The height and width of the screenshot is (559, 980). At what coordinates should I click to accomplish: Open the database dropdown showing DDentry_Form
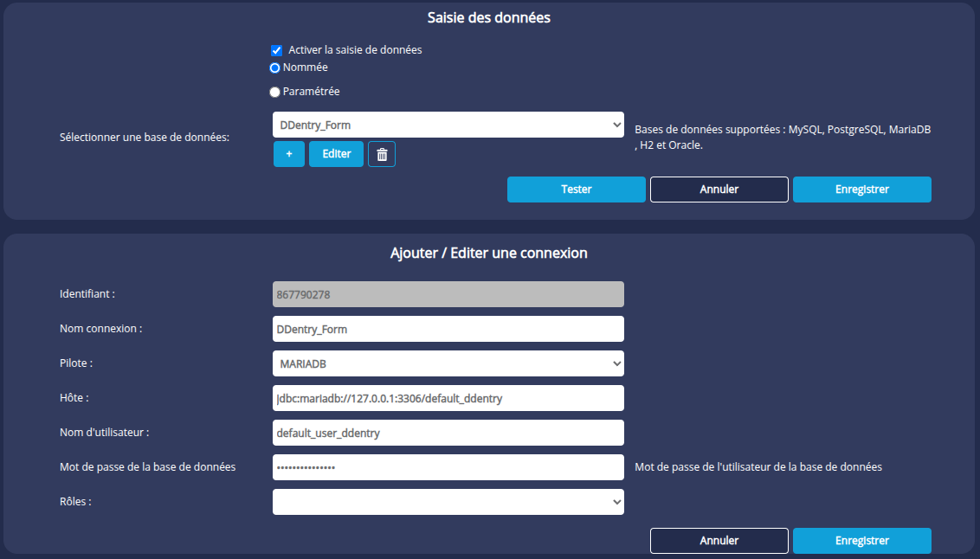click(448, 125)
